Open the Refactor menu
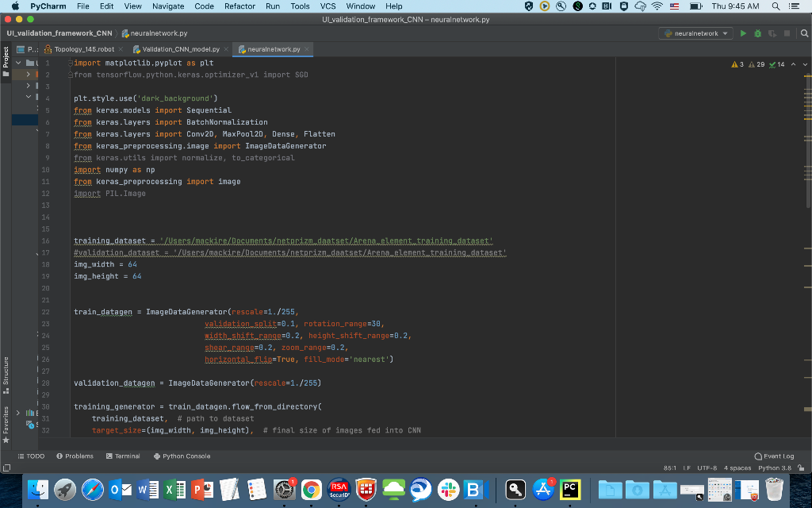This screenshot has height=508, width=812. point(239,6)
